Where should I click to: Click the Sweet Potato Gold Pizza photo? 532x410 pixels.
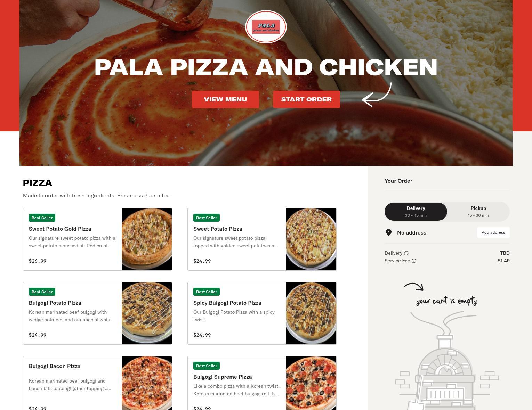[x=147, y=239]
